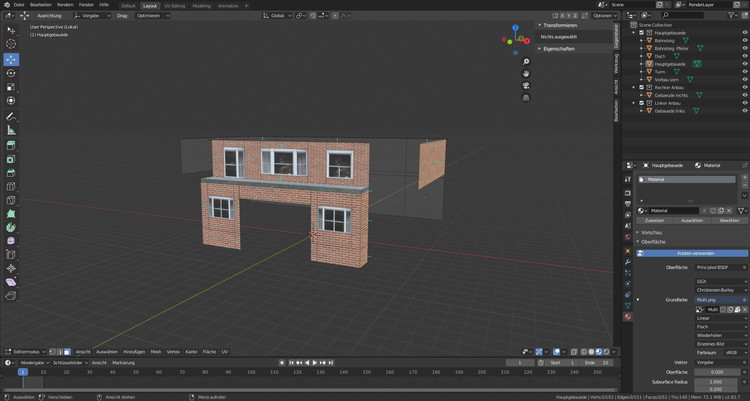750x401 pixels.
Task: Select the Move tool in toolbar
Action: click(x=11, y=59)
